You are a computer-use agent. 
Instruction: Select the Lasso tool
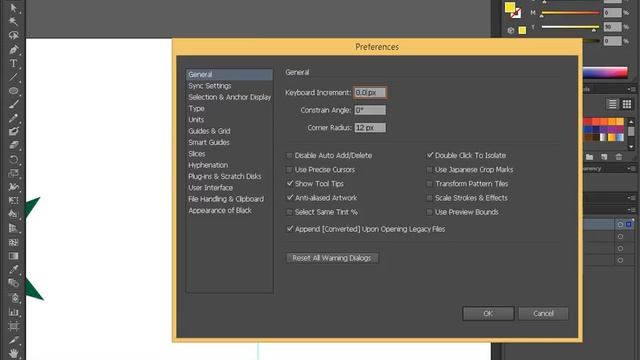13,35
